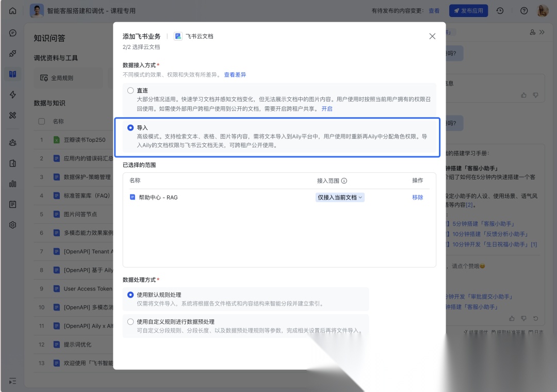557x392 pixels.
Task: Open the user avatar at top right
Action: pos(543,11)
